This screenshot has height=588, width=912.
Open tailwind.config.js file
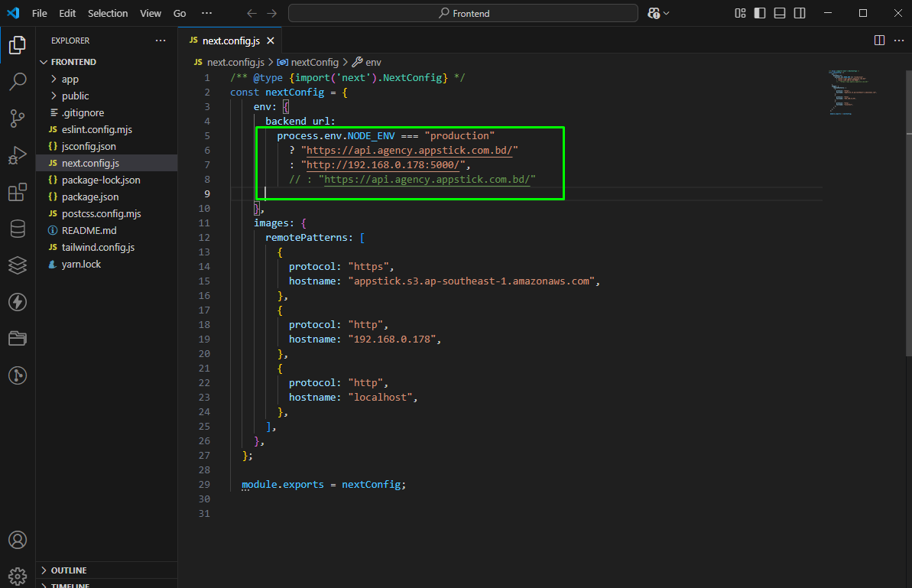(107, 248)
